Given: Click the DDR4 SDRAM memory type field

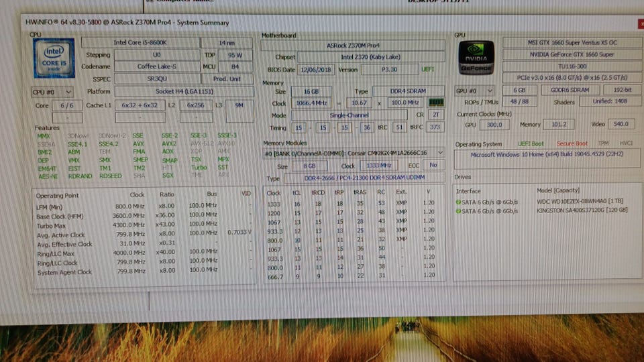Looking at the screenshot, I should tap(409, 91).
